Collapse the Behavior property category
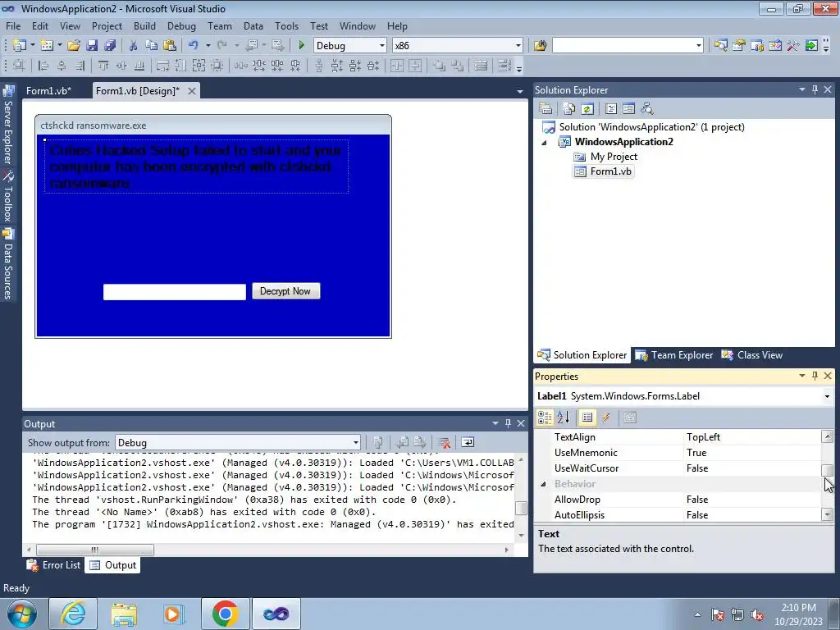The width and height of the screenshot is (840, 630). [x=543, y=484]
